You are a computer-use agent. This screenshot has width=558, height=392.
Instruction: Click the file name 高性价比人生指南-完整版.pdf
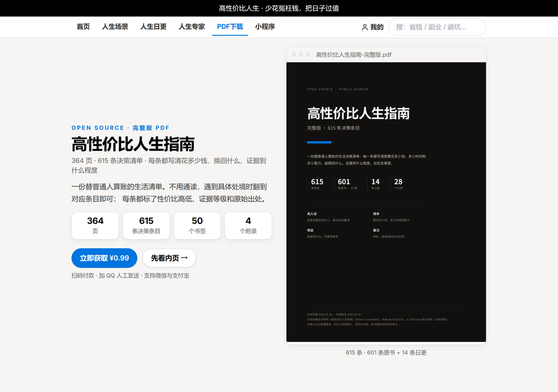tap(353, 55)
